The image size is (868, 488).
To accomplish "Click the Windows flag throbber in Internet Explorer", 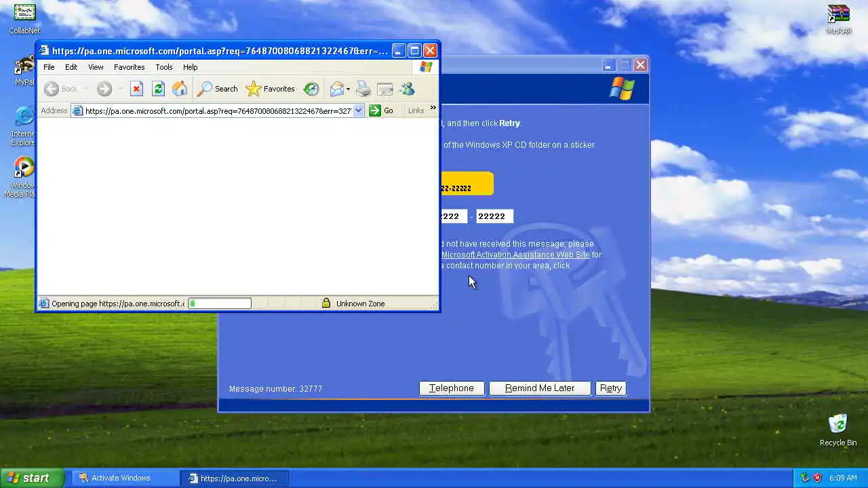I will [x=426, y=67].
